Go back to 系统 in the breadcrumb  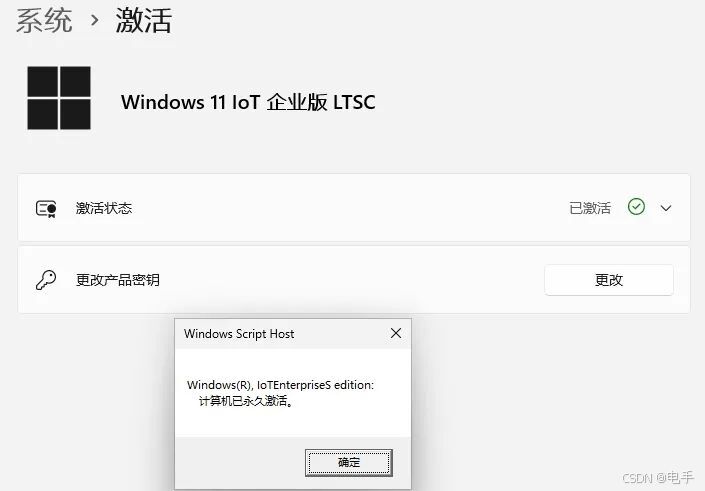pyautogui.click(x=44, y=21)
